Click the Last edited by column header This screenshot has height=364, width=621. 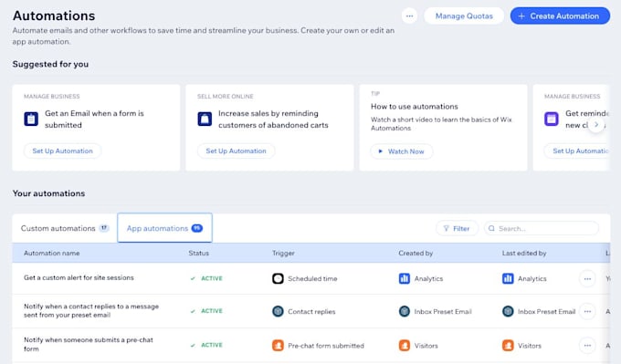click(x=524, y=253)
